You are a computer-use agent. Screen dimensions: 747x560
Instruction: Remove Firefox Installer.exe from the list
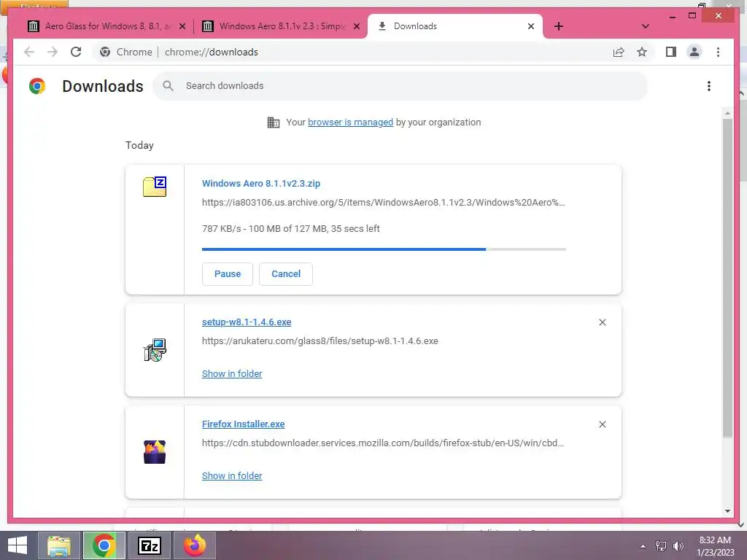point(602,424)
